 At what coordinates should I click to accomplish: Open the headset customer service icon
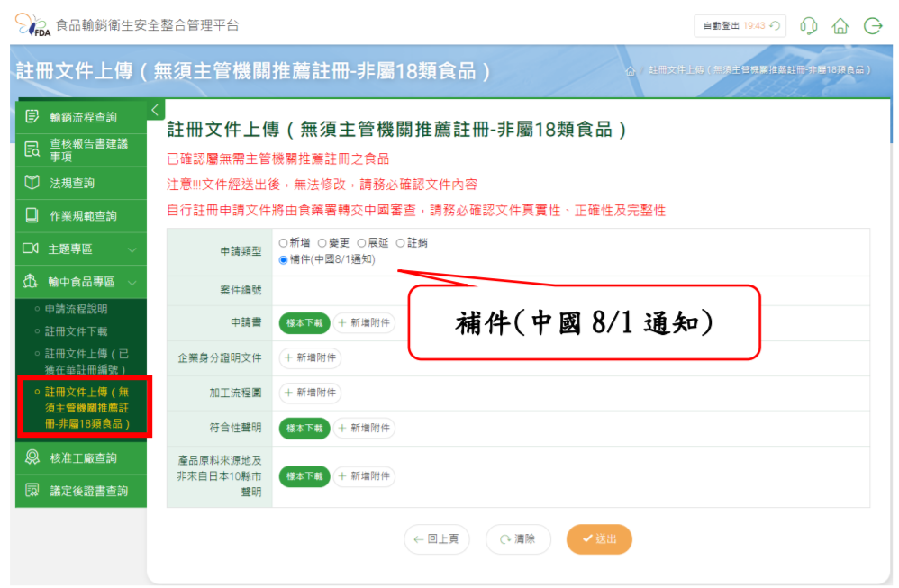pos(808,25)
